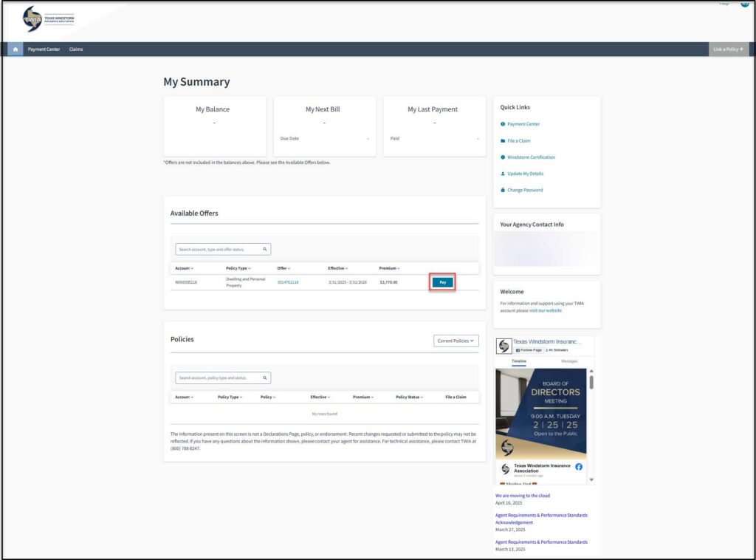
Task: Open the Current Policies dropdown
Action: tap(456, 341)
